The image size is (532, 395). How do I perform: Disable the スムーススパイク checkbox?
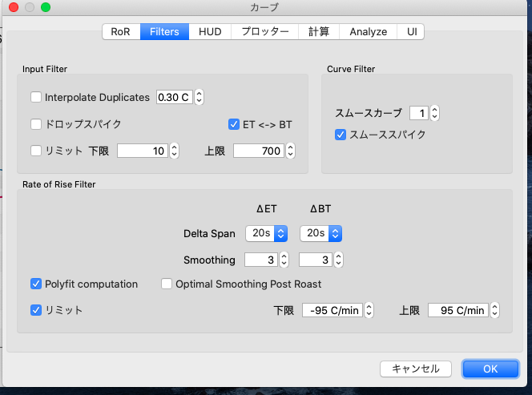tap(341, 135)
